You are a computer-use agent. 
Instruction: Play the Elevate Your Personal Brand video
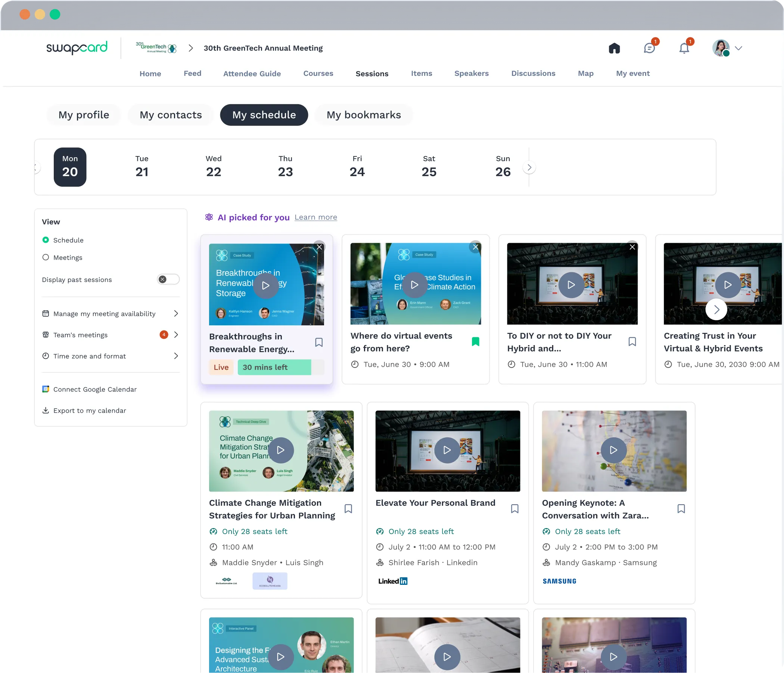coord(447,450)
